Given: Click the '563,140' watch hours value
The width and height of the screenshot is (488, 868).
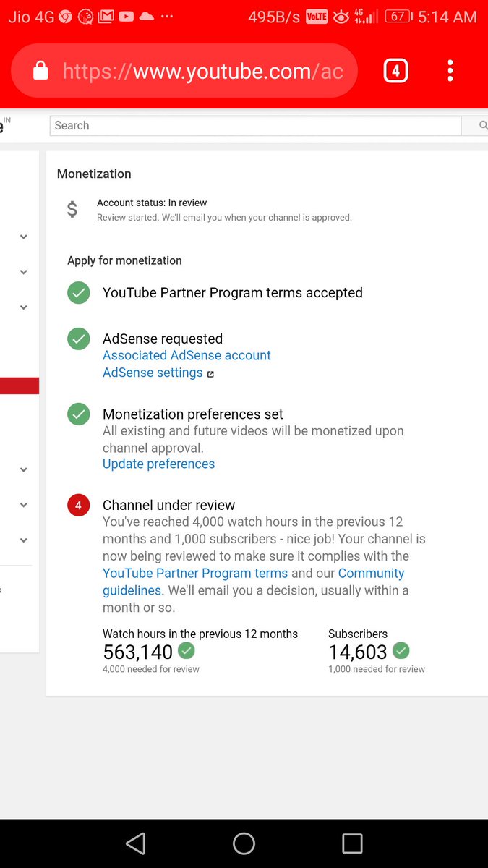Looking at the screenshot, I should [x=137, y=652].
